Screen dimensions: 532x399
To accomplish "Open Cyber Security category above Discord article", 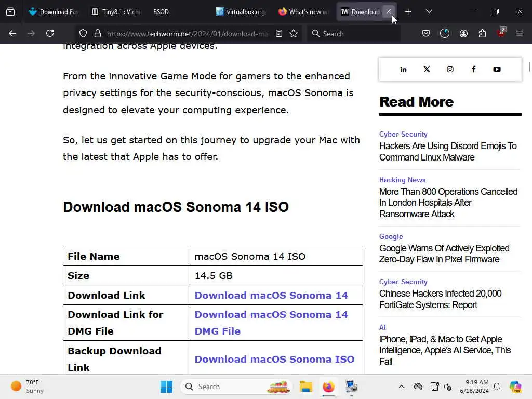I will (x=403, y=134).
